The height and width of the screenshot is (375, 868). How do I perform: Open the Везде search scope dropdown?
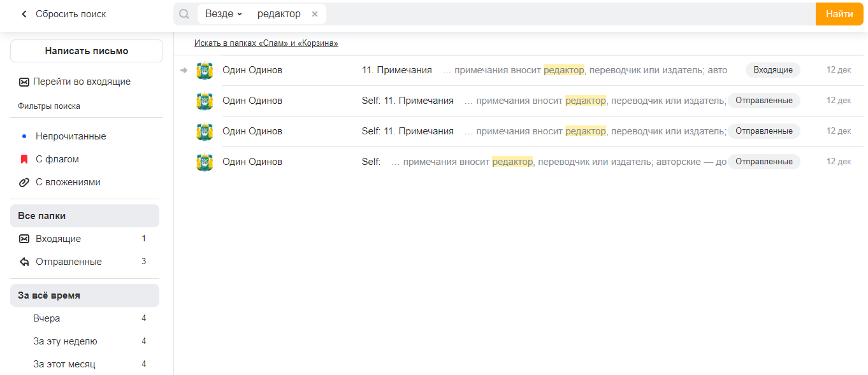coord(223,14)
